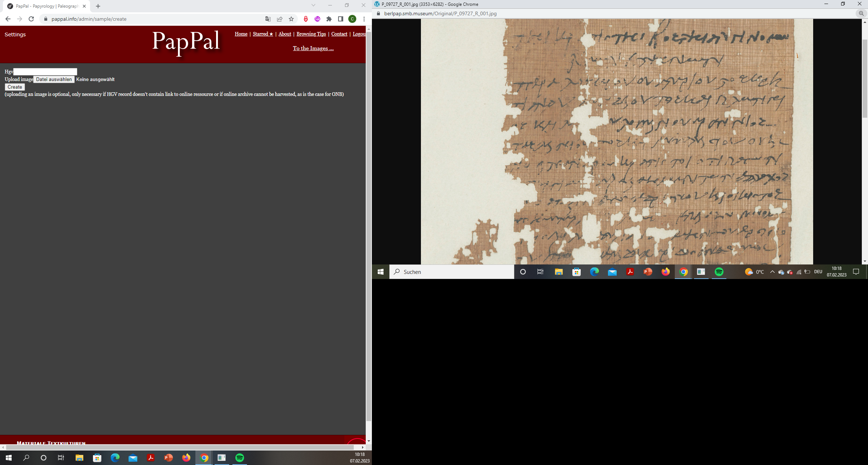
Task: Close the PapPal browser tab
Action: pyautogui.click(x=84, y=6)
